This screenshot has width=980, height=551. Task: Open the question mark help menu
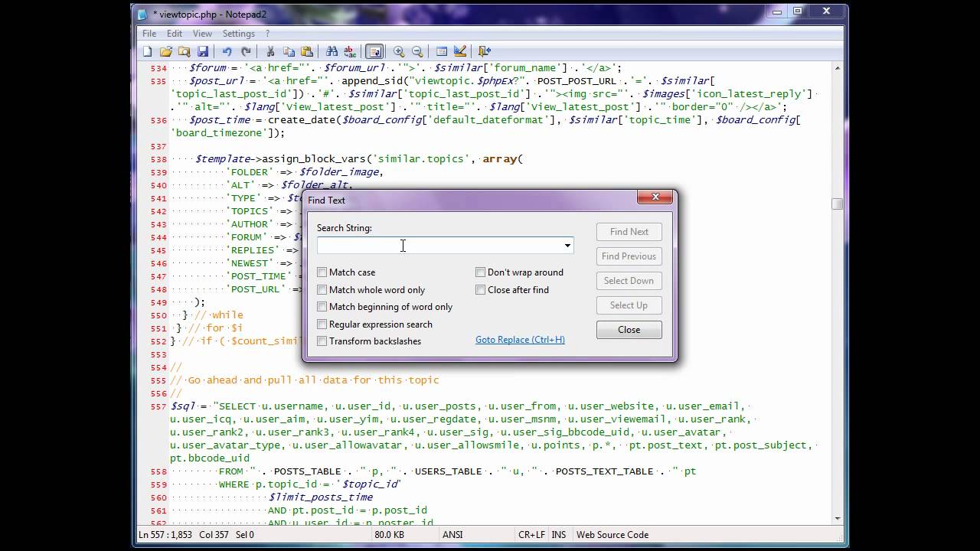[x=267, y=34]
